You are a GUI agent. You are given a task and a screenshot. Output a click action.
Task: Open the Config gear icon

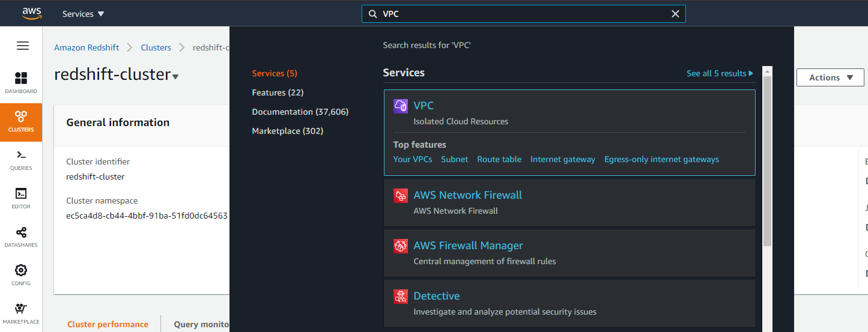coord(21,275)
